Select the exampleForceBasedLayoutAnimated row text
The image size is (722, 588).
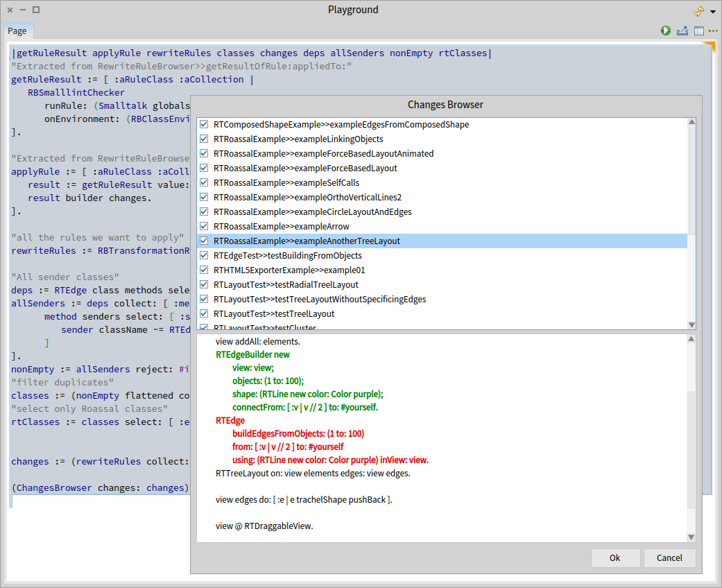[323, 153]
